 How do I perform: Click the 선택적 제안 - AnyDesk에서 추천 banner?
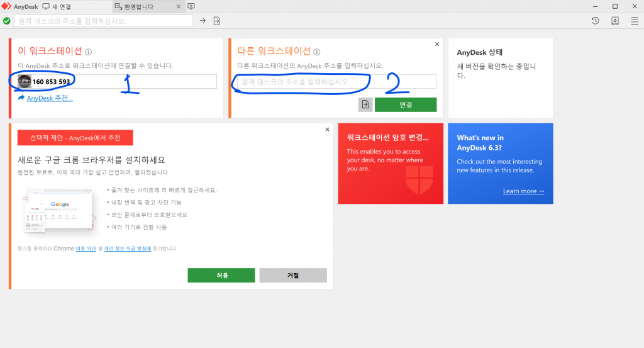75,138
